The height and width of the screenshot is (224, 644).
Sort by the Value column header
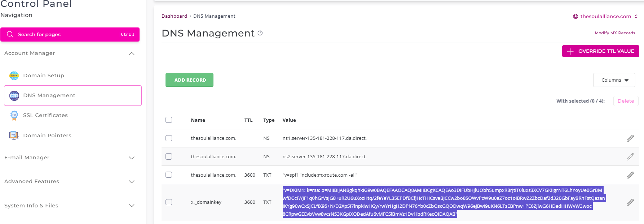click(289, 120)
